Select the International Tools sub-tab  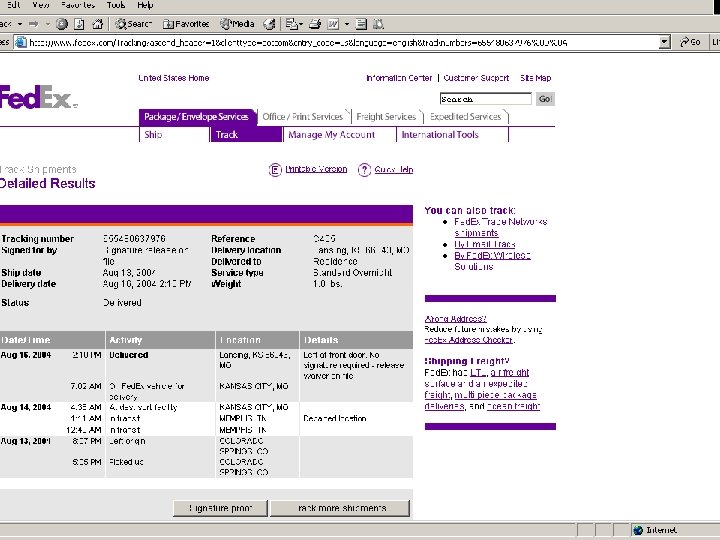click(x=440, y=135)
